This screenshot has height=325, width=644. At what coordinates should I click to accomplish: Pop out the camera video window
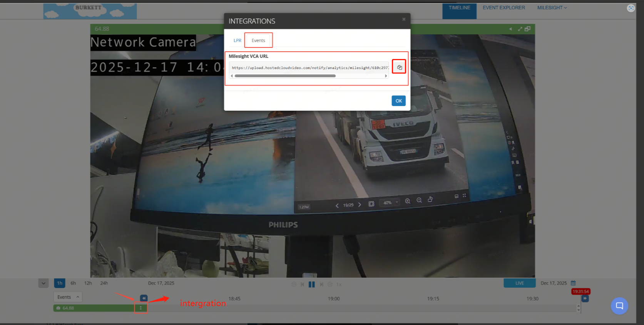click(527, 29)
